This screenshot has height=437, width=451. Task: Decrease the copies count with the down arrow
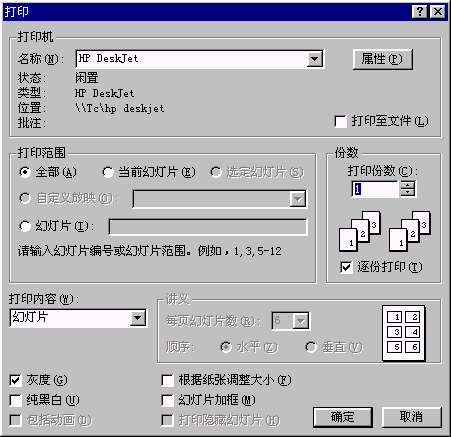tap(408, 193)
